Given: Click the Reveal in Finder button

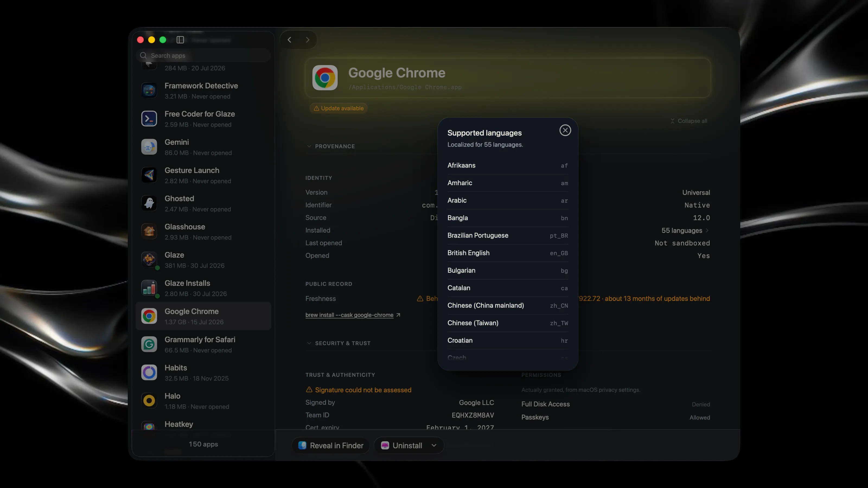Looking at the screenshot, I should (331, 445).
